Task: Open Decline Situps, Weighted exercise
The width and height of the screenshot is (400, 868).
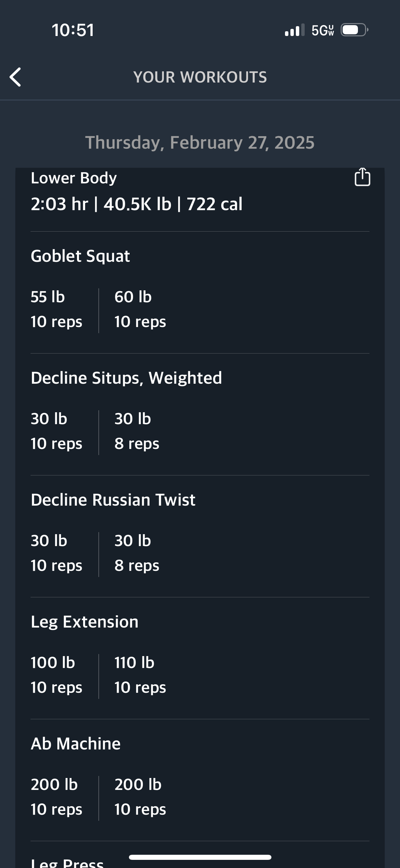Action: [x=126, y=378]
